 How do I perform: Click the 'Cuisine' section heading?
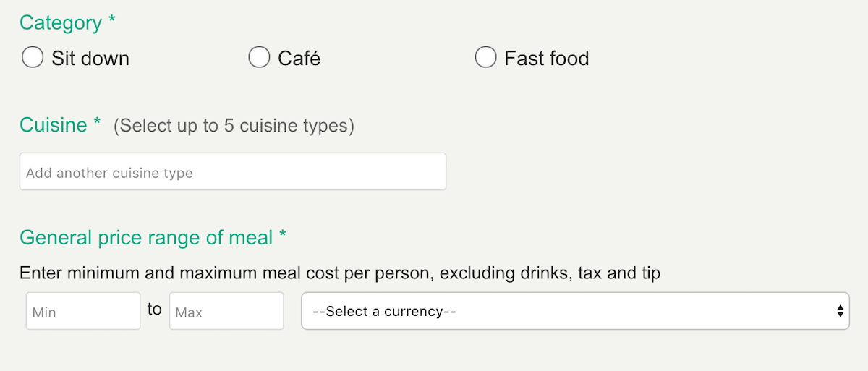54,125
